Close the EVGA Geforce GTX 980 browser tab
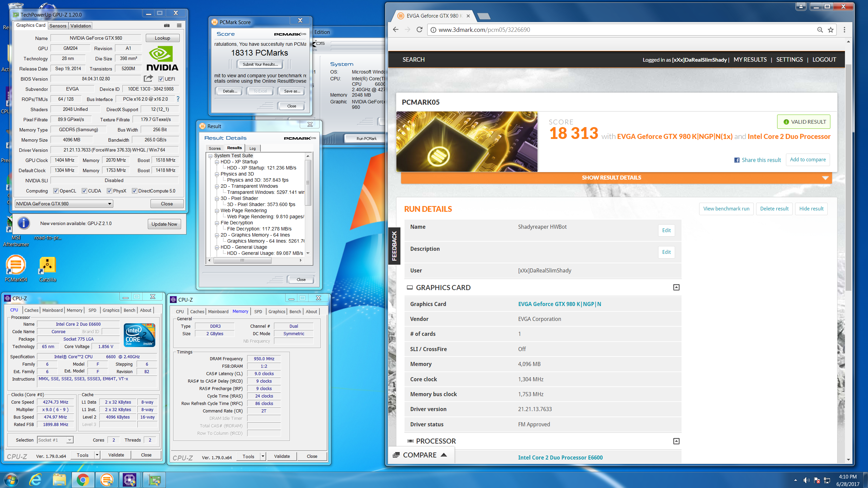This screenshot has width=868, height=488. point(468,16)
